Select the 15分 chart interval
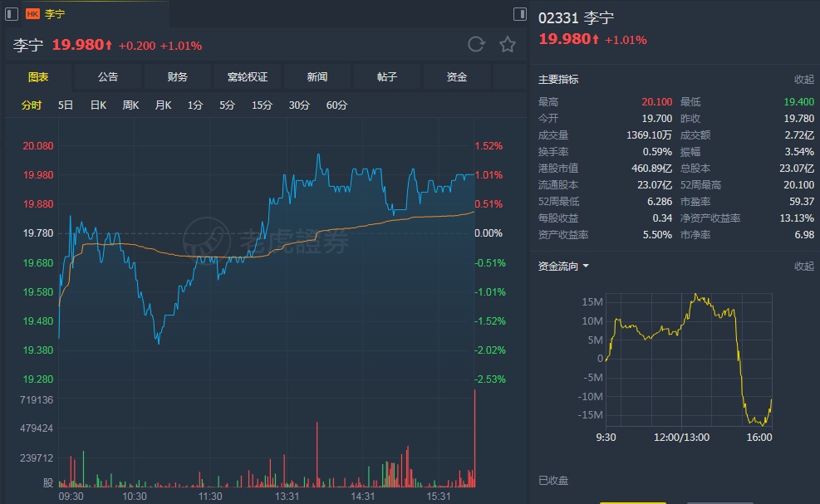820x504 pixels. click(262, 105)
